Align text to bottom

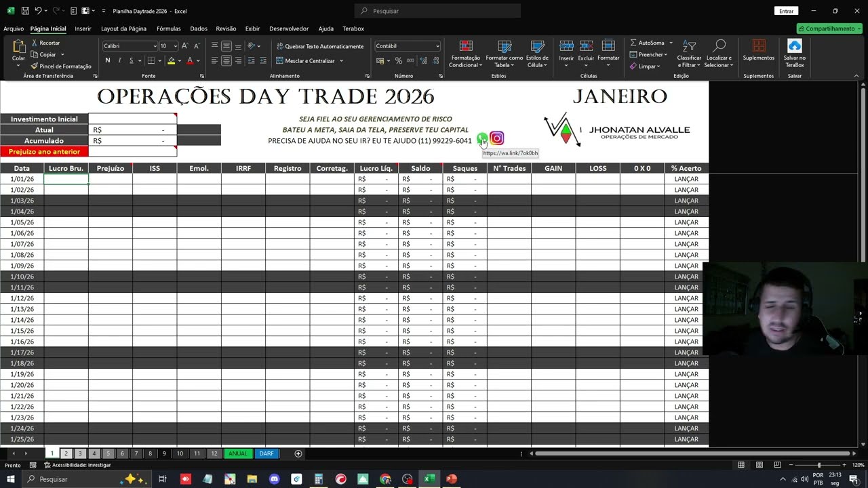(x=238, y=46)
